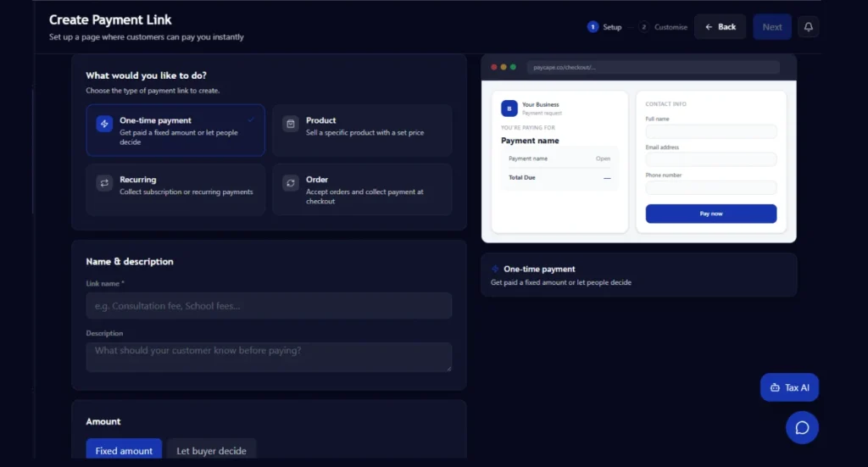
Task: Click the paycape.co/checkout URL bar
Action: tap(654, 68)
